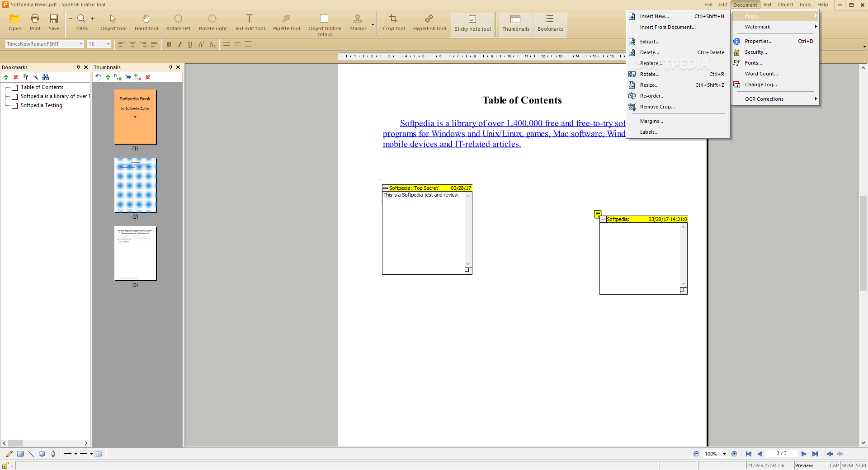Go to the last page
This screenshot has width=868, height=470.
815,454
